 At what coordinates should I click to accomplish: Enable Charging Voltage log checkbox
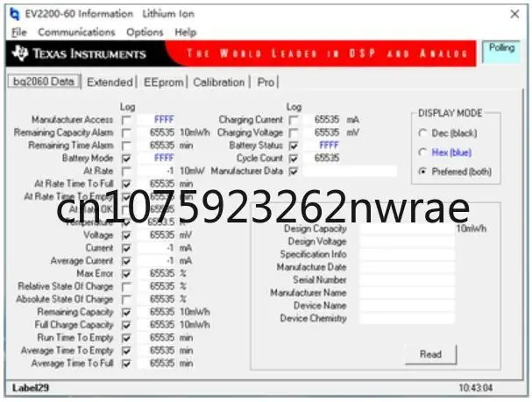pos(293,133)
